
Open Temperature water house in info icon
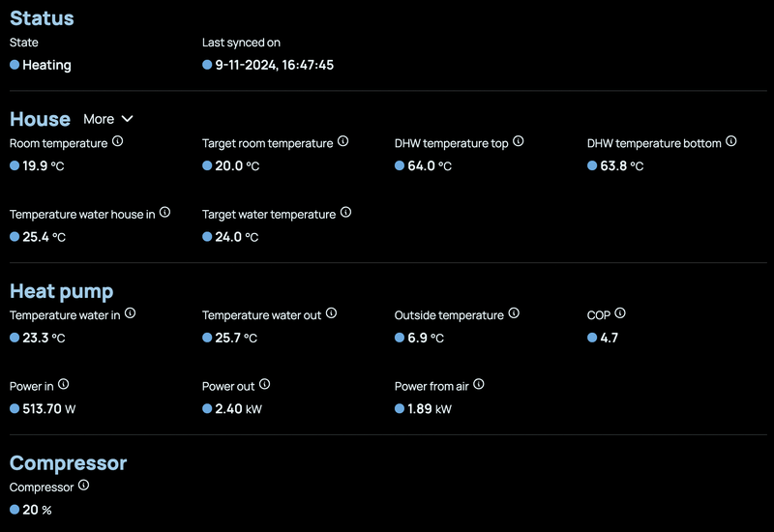164,213
